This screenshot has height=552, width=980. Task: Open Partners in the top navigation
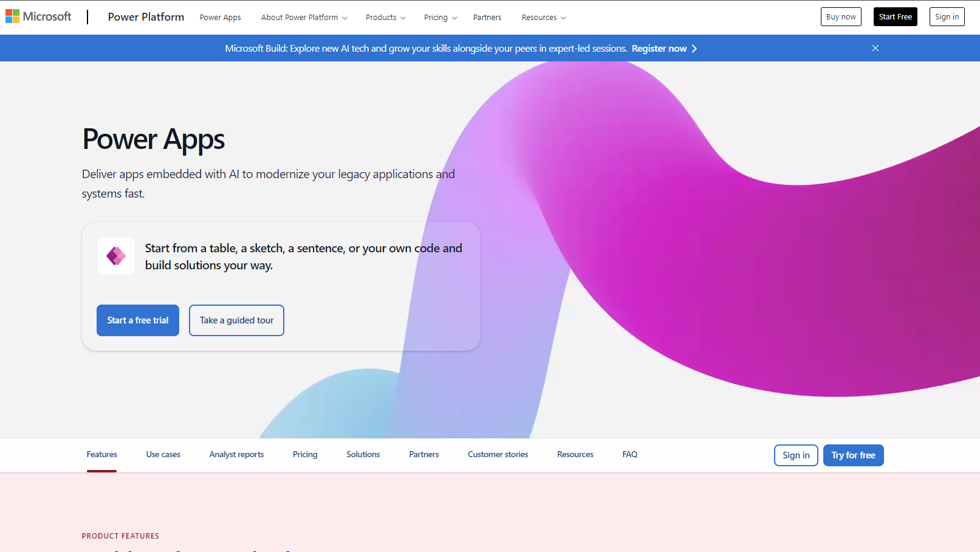(x=487, y=18)
